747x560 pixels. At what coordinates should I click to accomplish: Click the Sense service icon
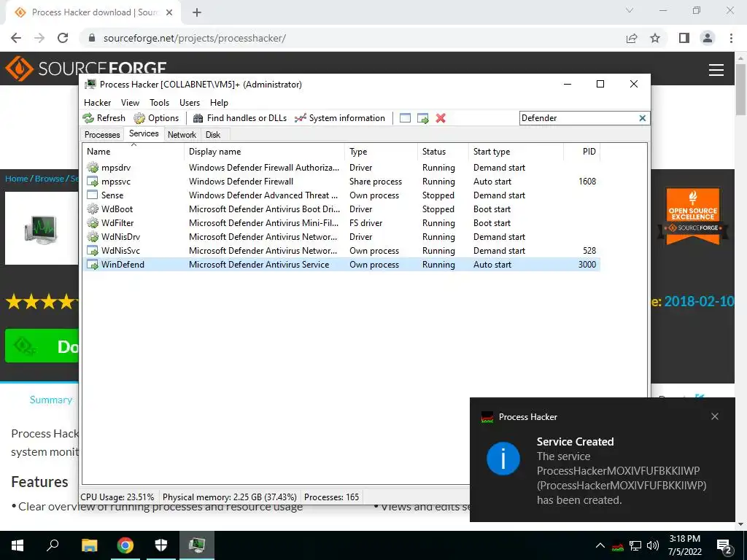click(x=93, y=195)
